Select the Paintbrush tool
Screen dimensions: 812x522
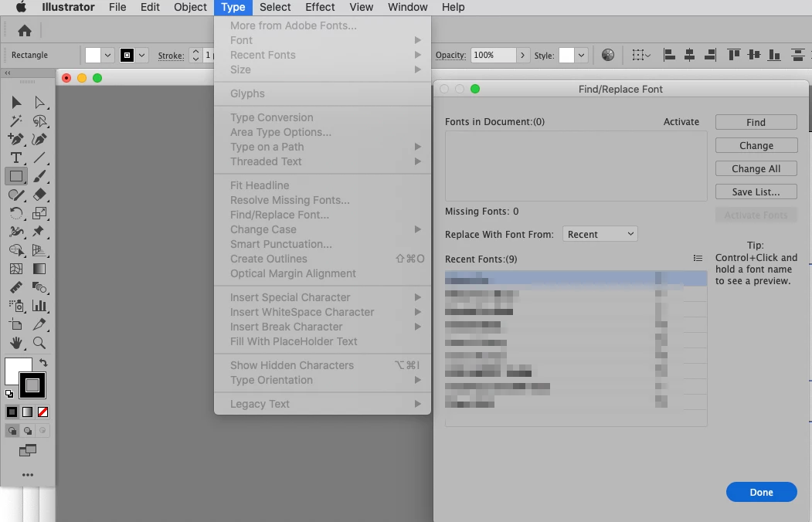click(x=39, y=176)
